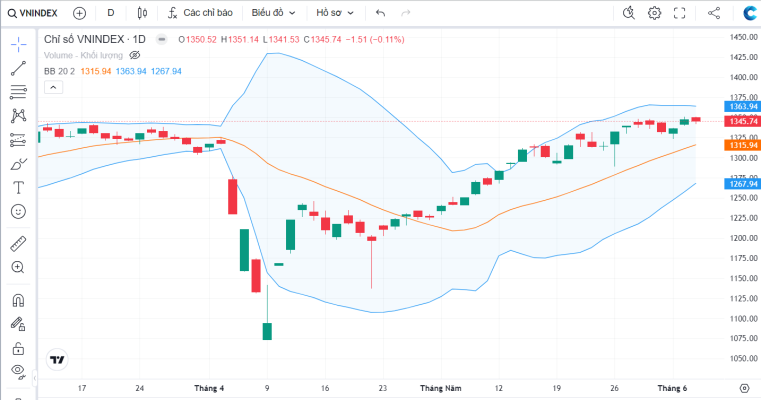761x400 pixels.
Task: Select the brush drawing tool
Action: click(x=18, y=164)
